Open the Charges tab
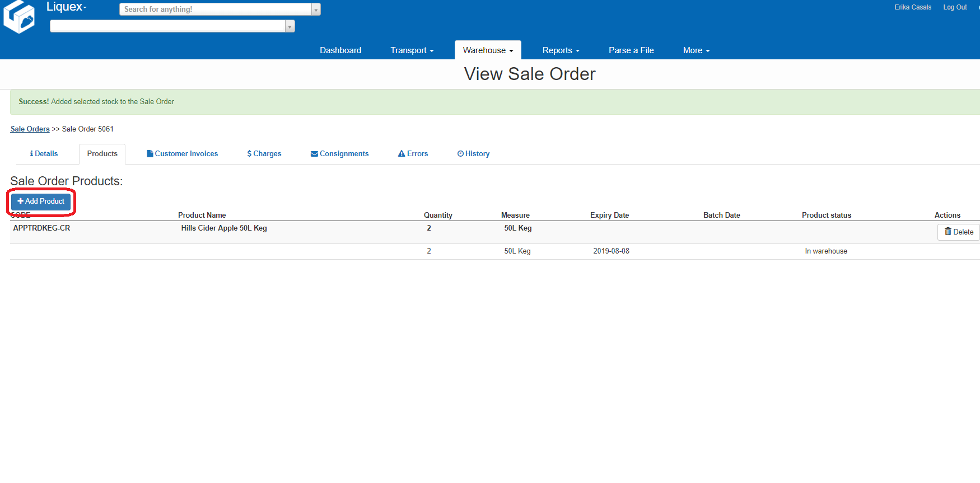The width and height of the screenshot is (980, 483). [x=264, y=154]
